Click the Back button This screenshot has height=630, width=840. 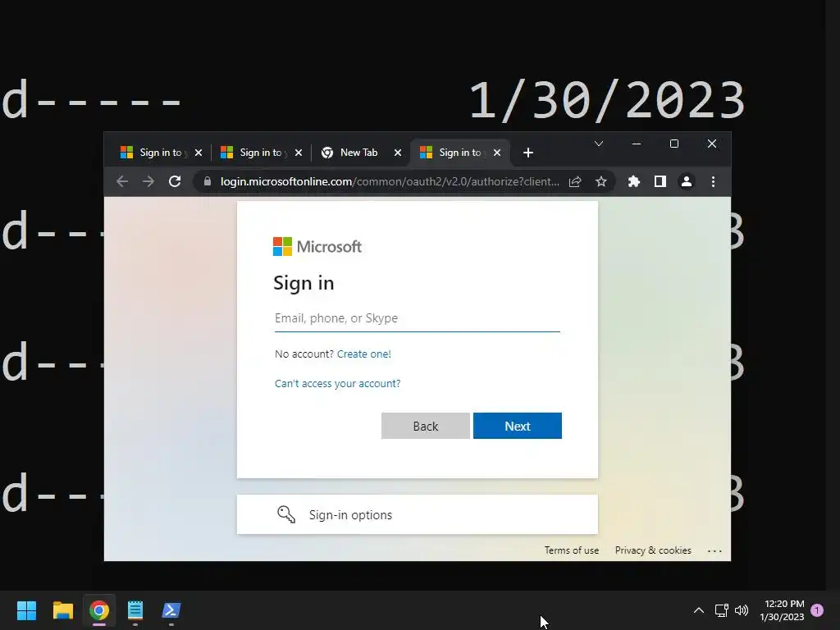click(426, 426)
